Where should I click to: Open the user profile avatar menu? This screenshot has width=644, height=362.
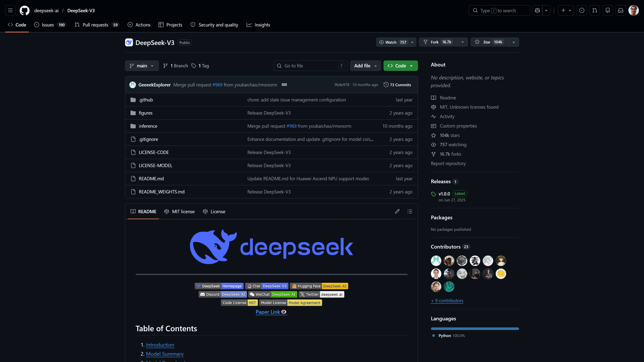[x=634, y=11]
